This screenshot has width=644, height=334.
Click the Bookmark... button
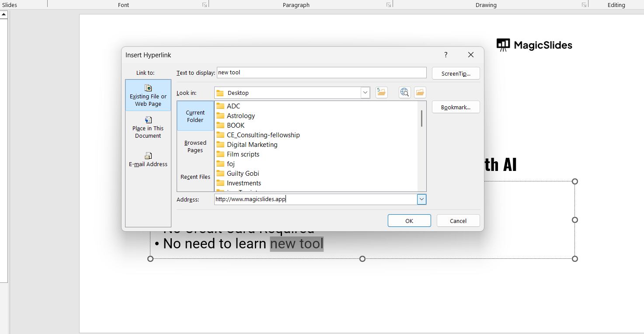click(456, 107)
